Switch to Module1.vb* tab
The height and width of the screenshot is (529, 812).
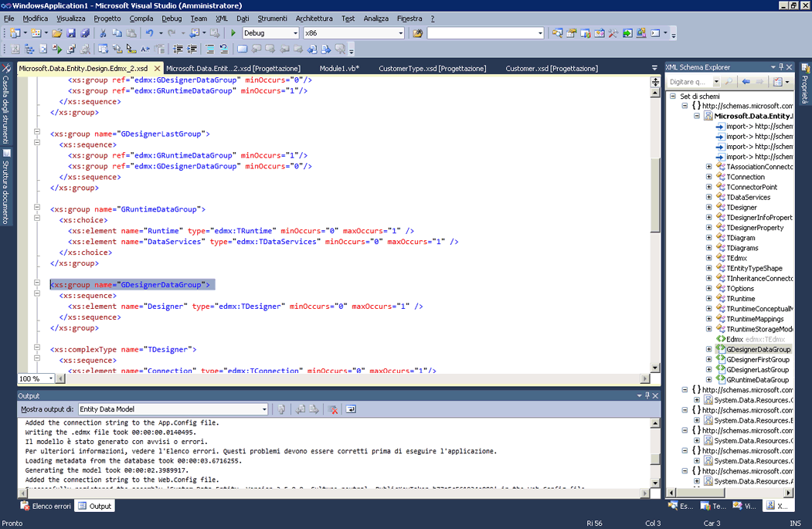(x=339, y=68)
